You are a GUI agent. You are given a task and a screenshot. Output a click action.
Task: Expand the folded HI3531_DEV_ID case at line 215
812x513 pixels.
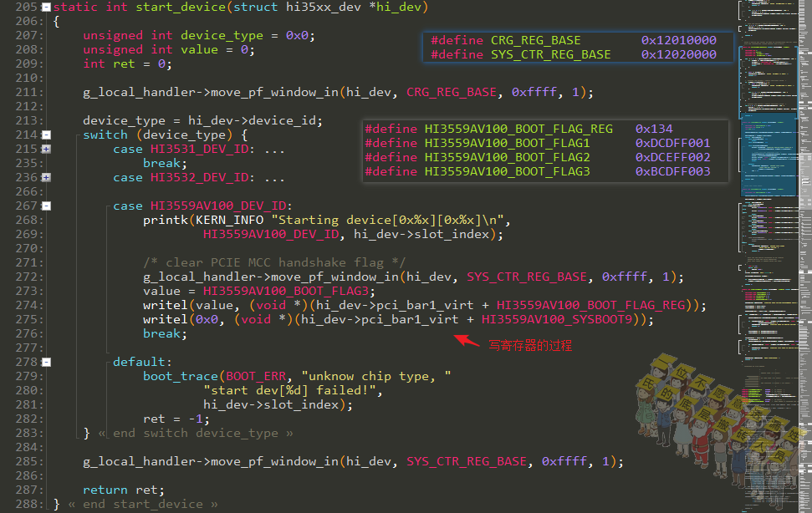pyautogui.click(x=46, y=149)
